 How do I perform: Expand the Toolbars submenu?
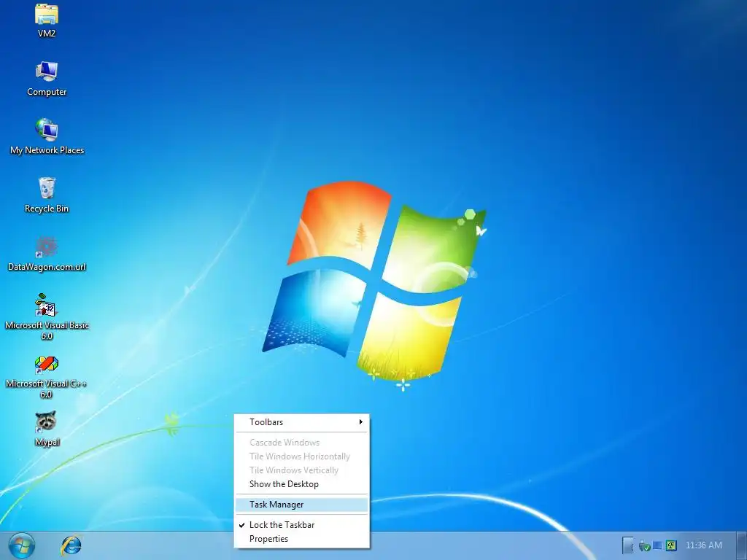pyautogui.click(x=301, y=422)
